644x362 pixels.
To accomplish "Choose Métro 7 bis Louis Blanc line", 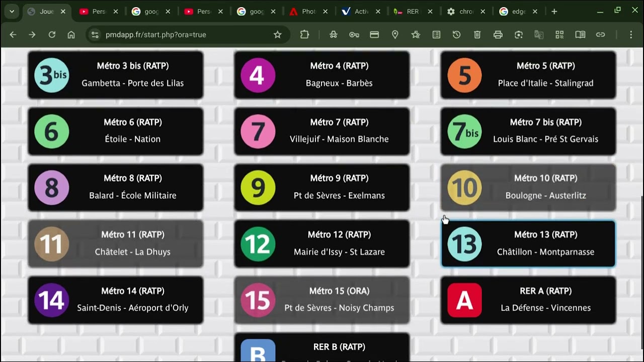I will click(528, 131).
